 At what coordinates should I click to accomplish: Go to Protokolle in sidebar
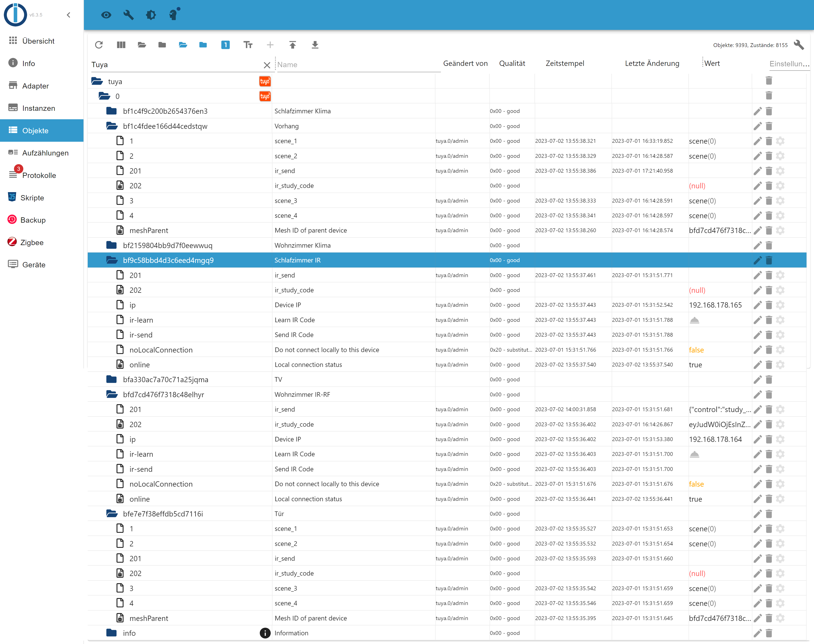coord(39,175)
